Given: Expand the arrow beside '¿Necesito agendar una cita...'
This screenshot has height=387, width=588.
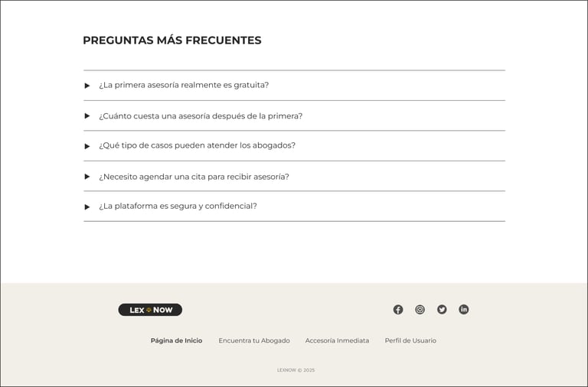Looking at the screenshot, I should [87, 177].
